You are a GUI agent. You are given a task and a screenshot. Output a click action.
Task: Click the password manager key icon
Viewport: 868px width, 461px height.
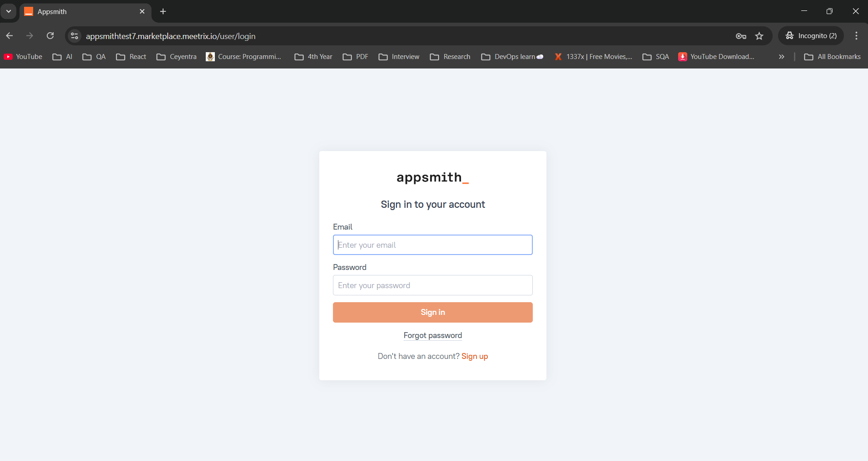click(741, 36)
